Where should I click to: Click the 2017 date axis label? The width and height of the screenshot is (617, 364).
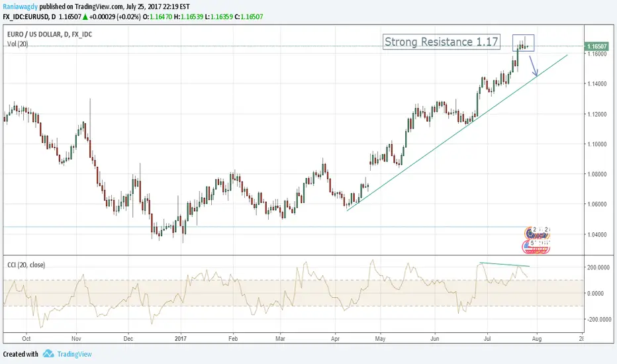pyautogui.click(x=181, y=338)
